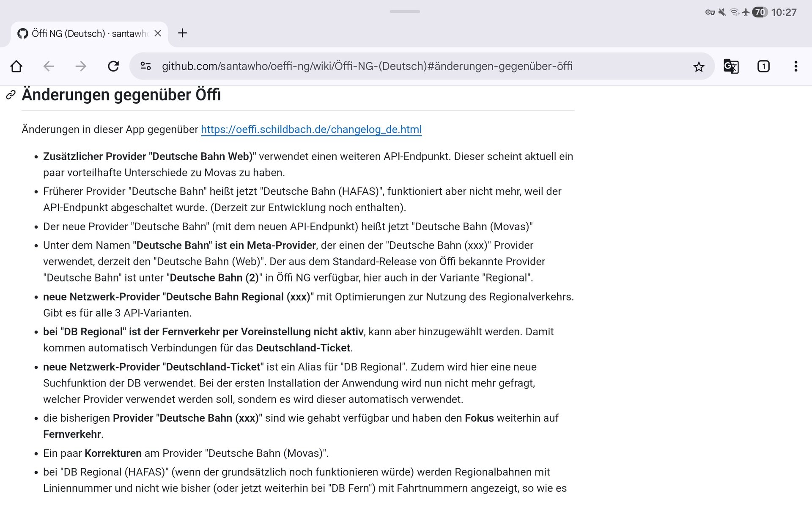The width and height of the screenshot is (812, 508).
Task: Click the github.com URL address field
Action: coord(367,66)
